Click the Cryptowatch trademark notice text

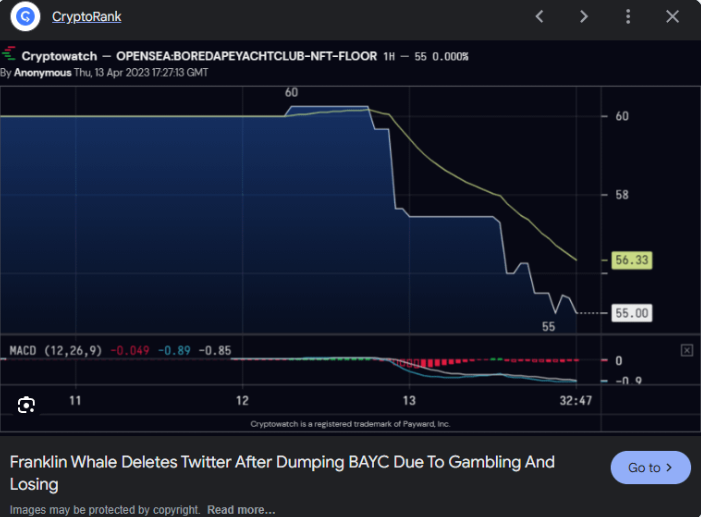point(350,424)
